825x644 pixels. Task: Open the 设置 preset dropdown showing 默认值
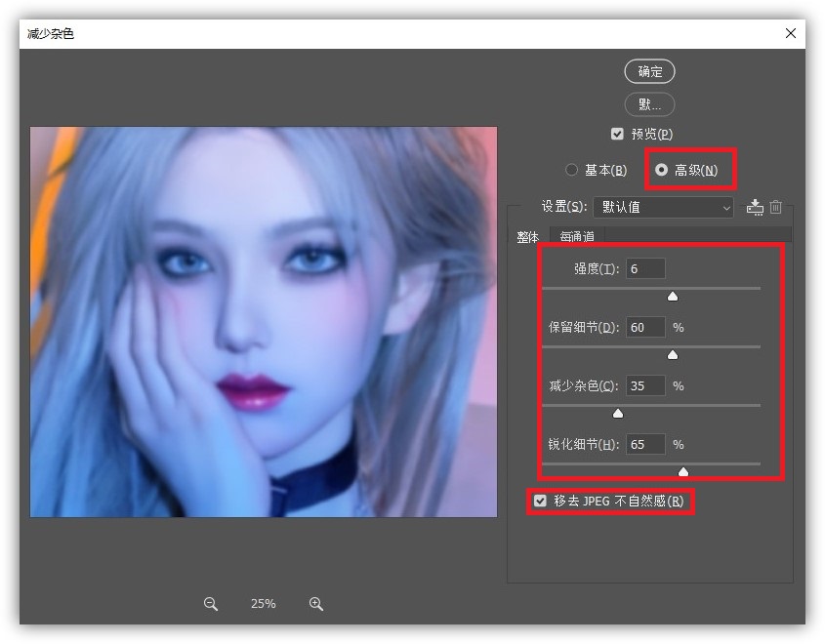point(663,207)
